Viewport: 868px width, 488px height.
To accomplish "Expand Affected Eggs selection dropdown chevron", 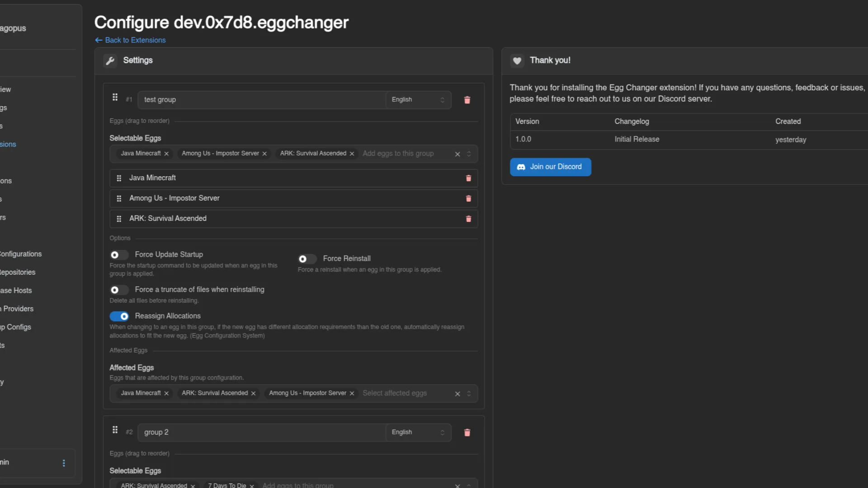I will [469, 394].
